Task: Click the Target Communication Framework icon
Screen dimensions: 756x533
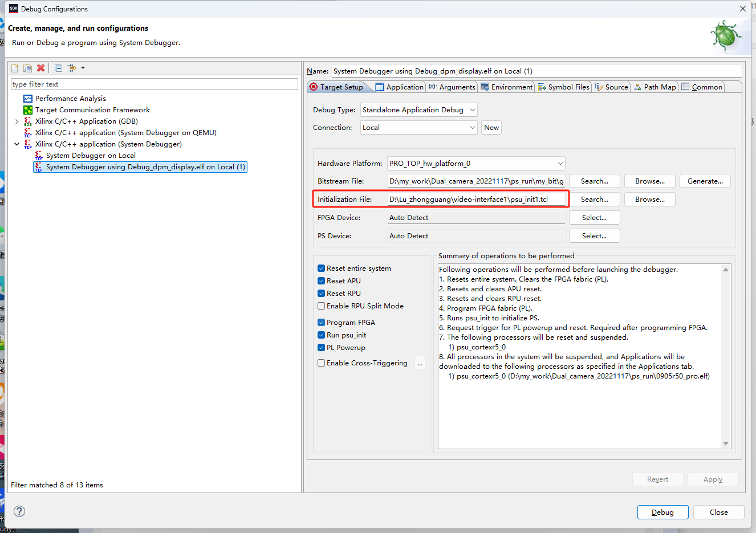Action: click(x=28, y=110)
